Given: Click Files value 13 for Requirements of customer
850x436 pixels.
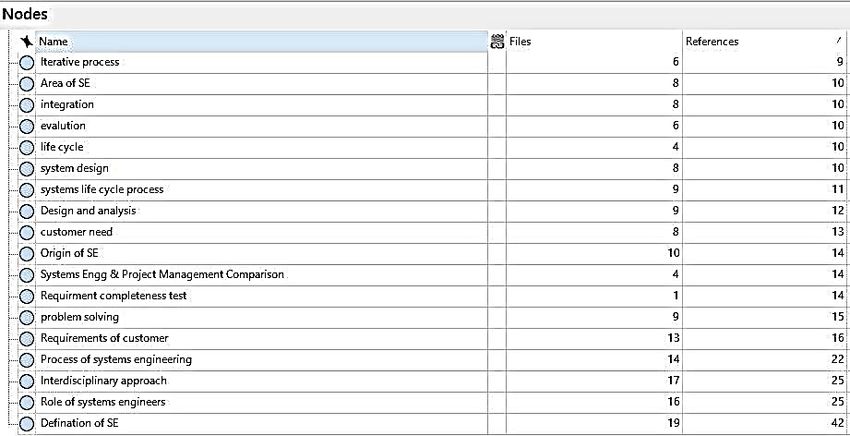Looking at the screenshot, I should point(673,338).
